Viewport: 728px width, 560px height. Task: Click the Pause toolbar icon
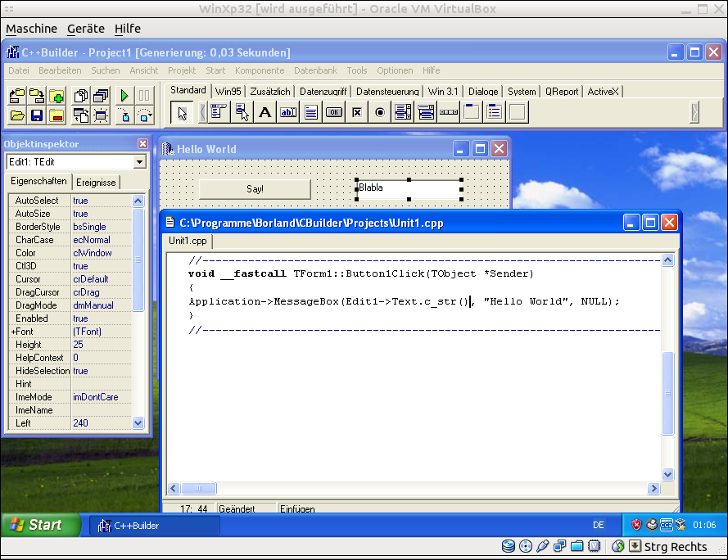click(x=144, y=96)
